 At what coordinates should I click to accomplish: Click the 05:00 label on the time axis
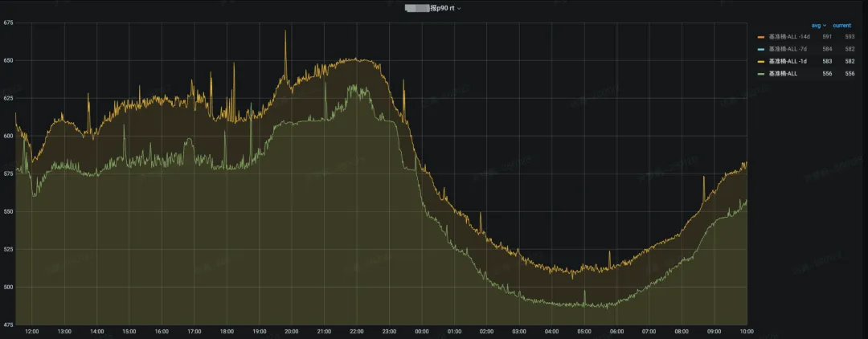click(584, 332)
